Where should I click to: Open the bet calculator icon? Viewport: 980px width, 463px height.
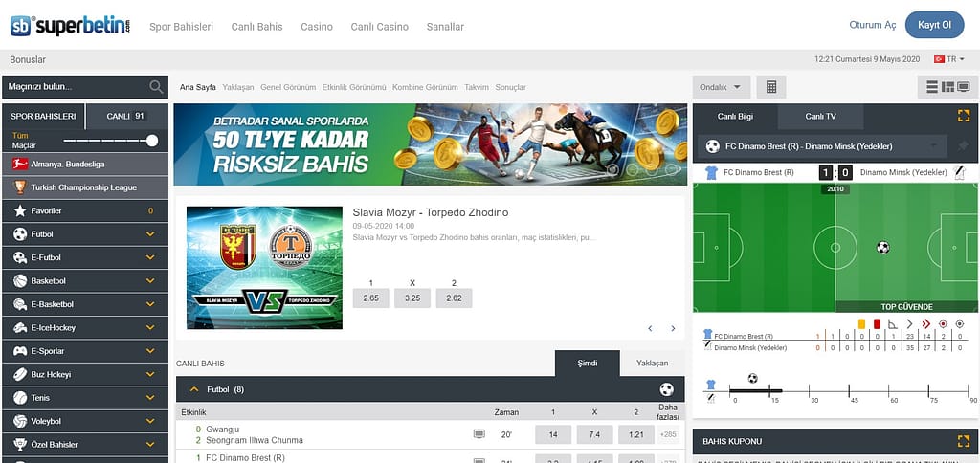771,87
